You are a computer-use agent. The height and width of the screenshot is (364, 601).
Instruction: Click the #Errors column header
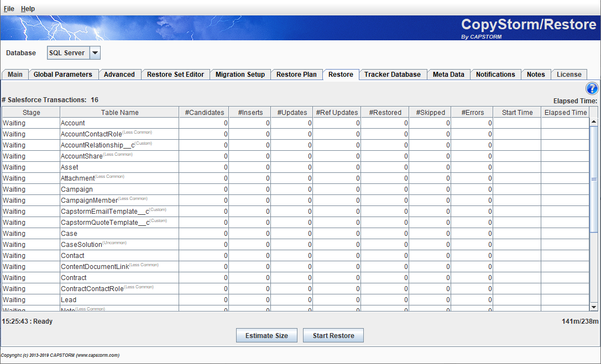click(472, 112)
